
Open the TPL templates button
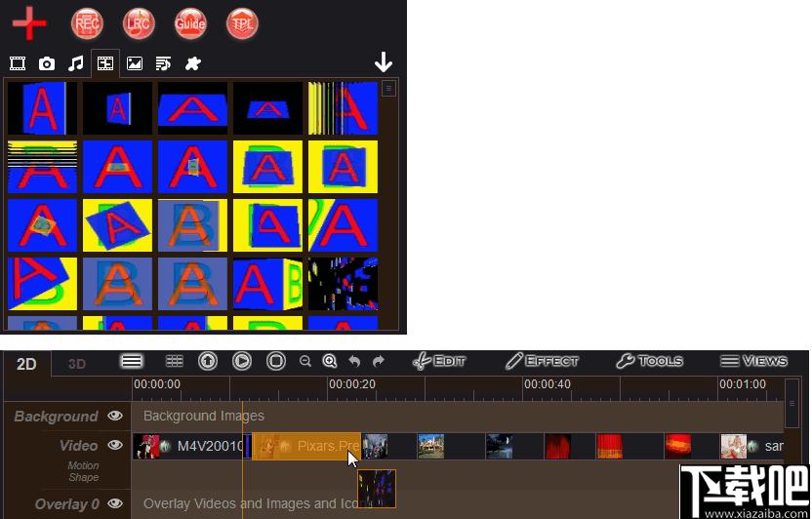(x=242, y=23)
